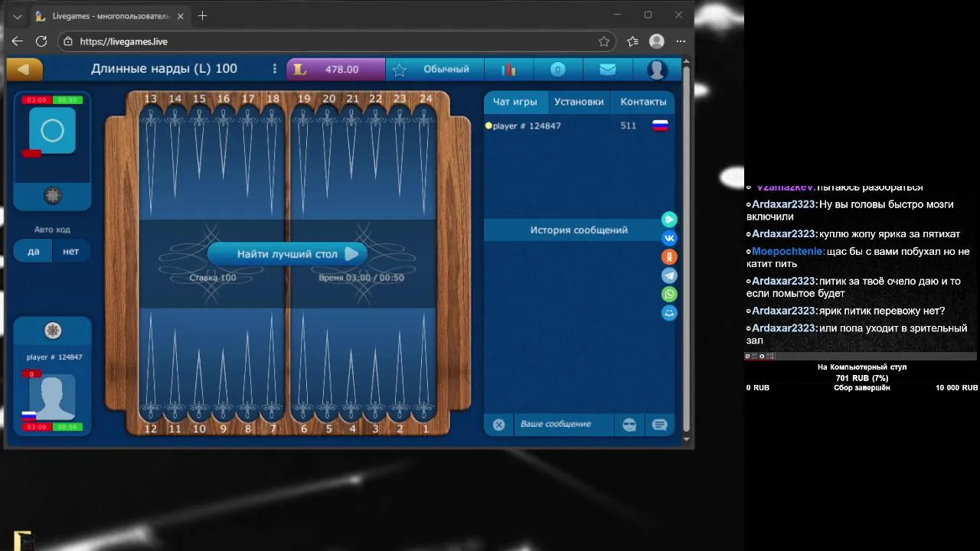Switch to the Контакты tab
This screenshot has width=980, height=551.
click(643, 101)
